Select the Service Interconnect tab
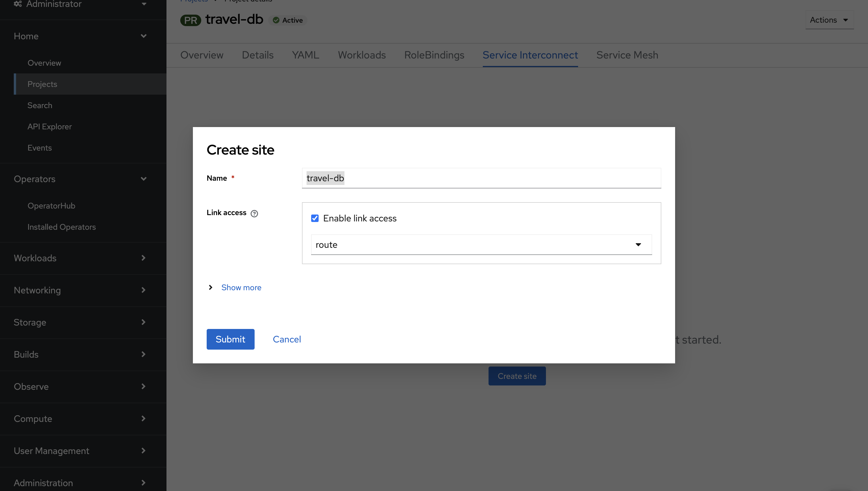The width and height of the screenshot is (868, 491). point(530,55)
